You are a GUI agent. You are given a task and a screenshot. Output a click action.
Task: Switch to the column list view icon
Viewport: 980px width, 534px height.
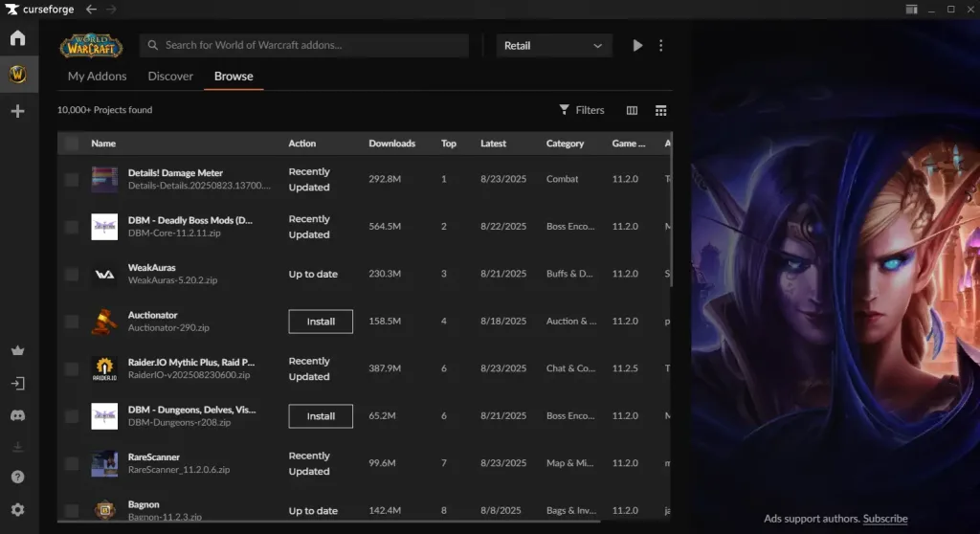(x=632, y=111)
